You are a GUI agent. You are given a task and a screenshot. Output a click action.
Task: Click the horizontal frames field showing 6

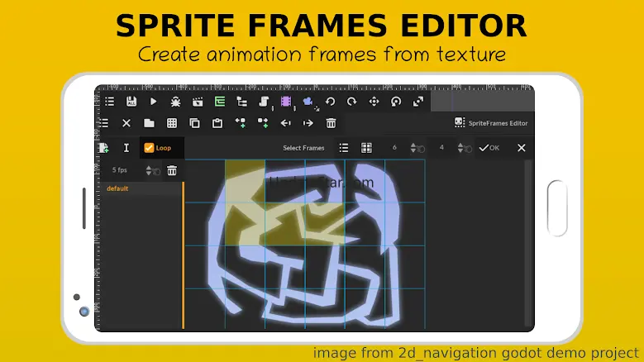click(394, 147)
